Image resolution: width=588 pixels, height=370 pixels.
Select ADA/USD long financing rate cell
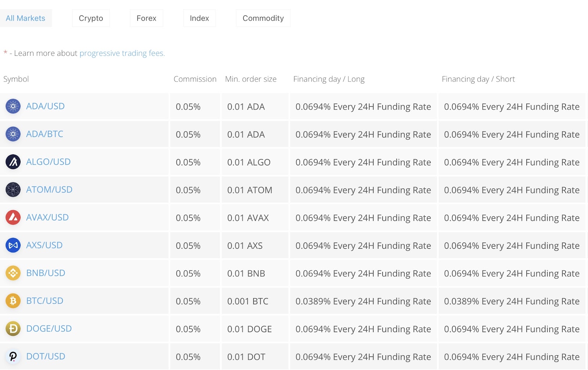pos(363,107)
